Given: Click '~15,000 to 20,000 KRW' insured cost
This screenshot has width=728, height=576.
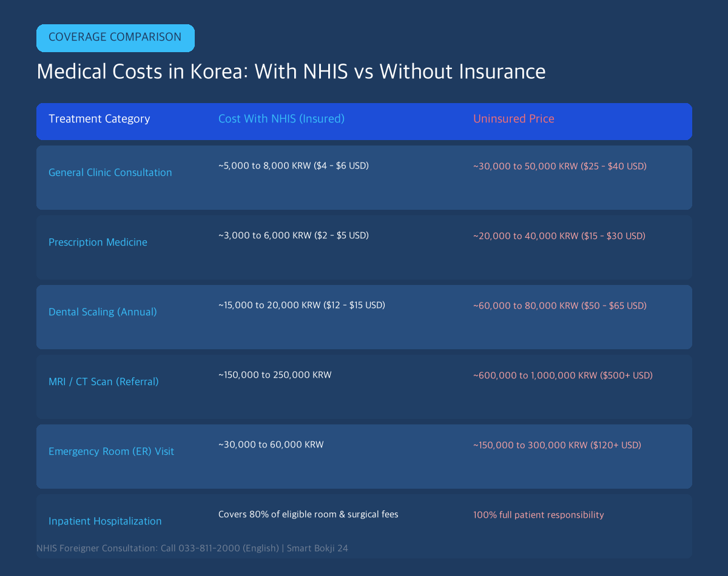Looking at the screenshot, I should (x=302, y=305).
